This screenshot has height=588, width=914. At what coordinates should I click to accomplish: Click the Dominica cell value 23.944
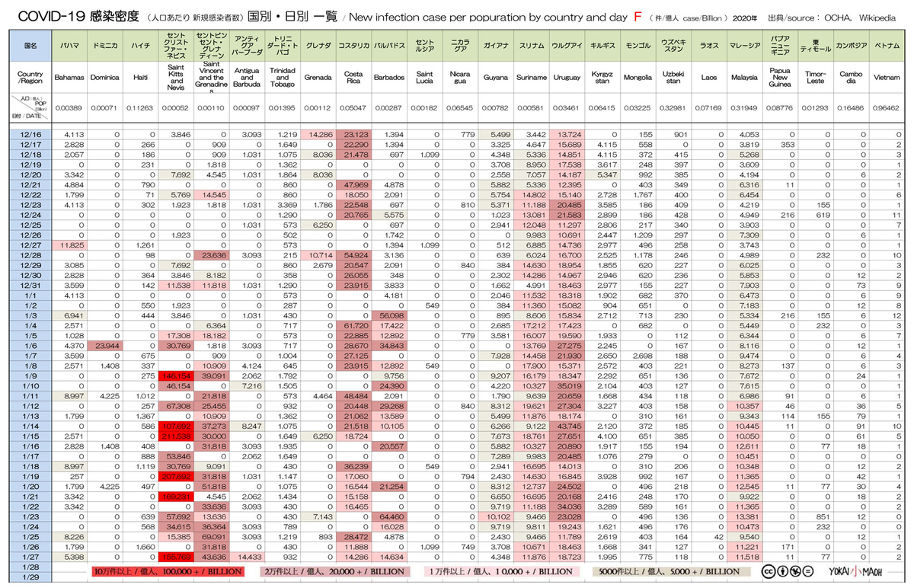pos(104,344)
